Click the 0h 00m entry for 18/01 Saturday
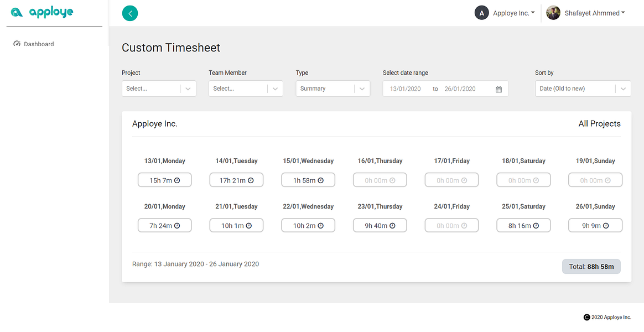The height and width of the screenshot is (332, 644). coord(523,180)
